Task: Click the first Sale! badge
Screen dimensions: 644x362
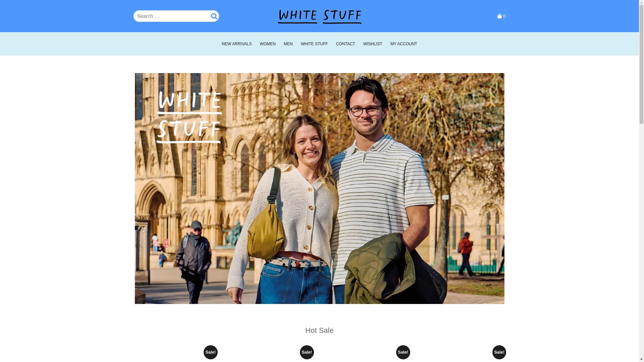Action: 211,352
